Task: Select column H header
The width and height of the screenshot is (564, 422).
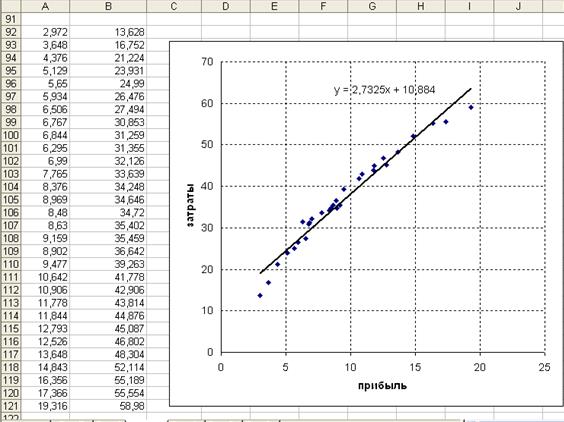Action: [x=421, y=6]
